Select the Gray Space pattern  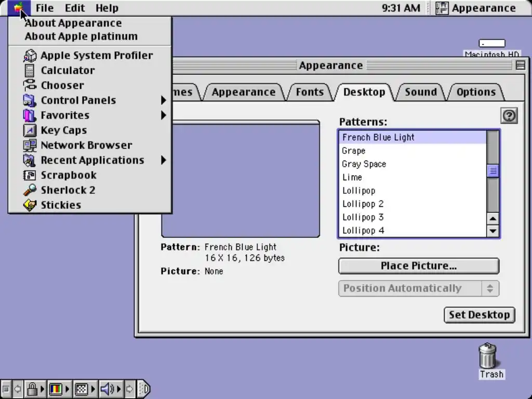point(413,164)
